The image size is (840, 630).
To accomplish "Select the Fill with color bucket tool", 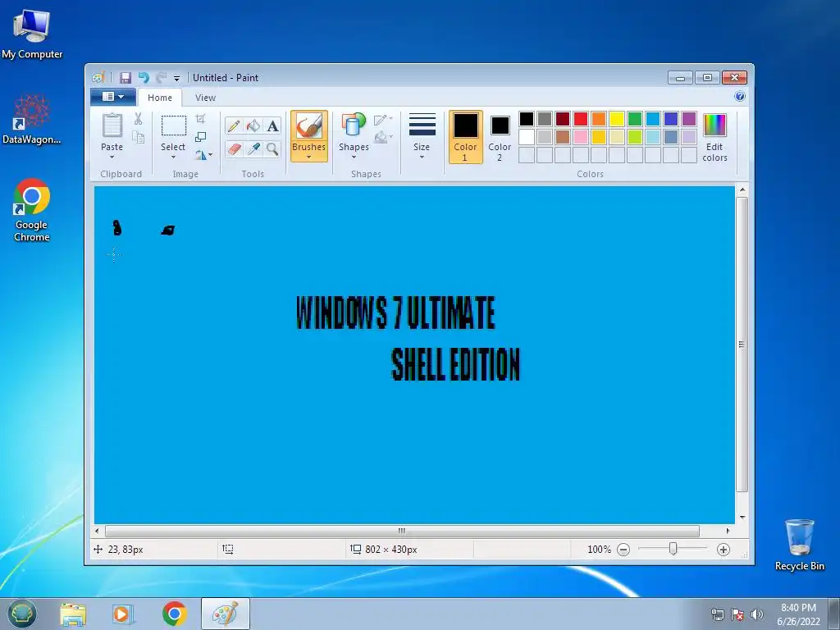I will [253, 126].
